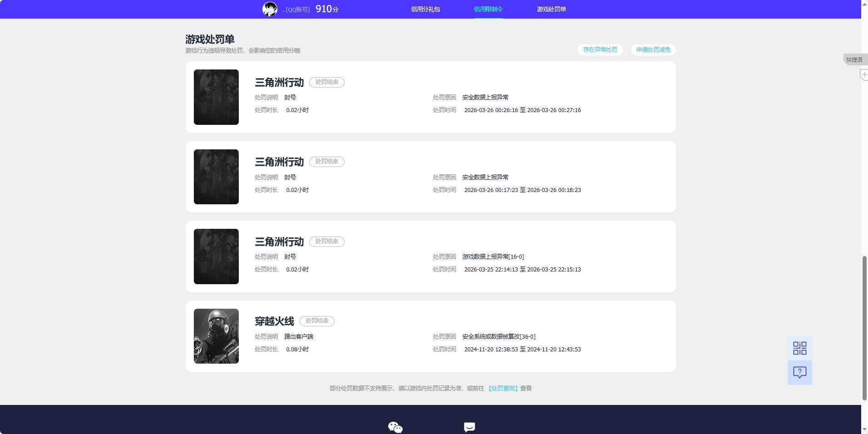
Task: Click the [QQ账号] label
Action: (x=297, y=10)
